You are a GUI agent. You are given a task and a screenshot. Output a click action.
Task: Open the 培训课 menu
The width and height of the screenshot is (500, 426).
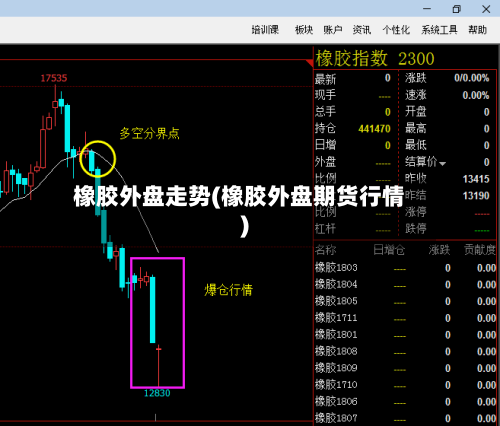(265, 30)
